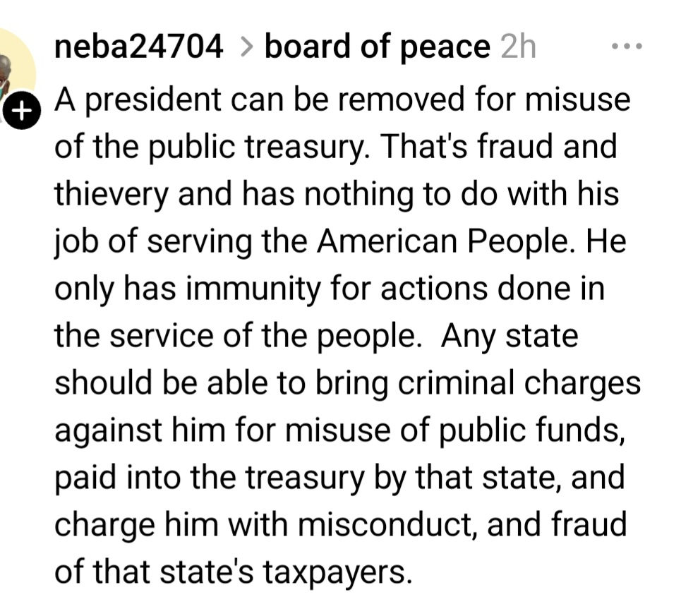Viewport: 681px width, 616px height.
Task: Click the word "taxpayers" ending the comment
Action: tap(336, 571)
